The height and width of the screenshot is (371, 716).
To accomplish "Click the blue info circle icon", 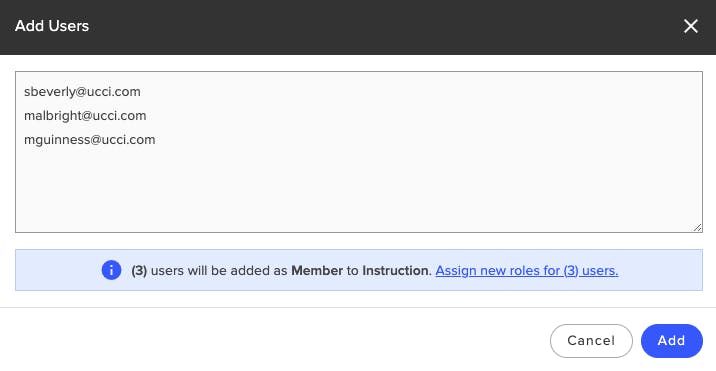I will (111, 270).
